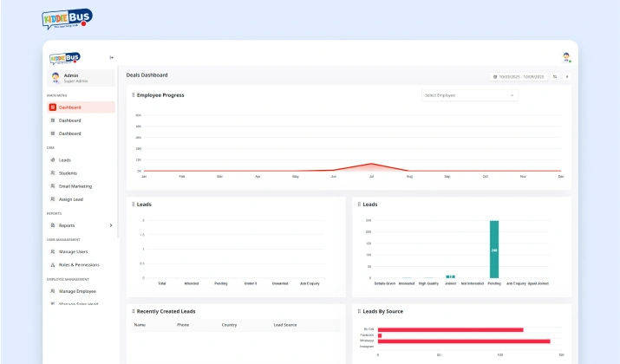Click the Roles & Permissions icon
The height and width of the screenshot is (364, 620).
coord(53,265)
